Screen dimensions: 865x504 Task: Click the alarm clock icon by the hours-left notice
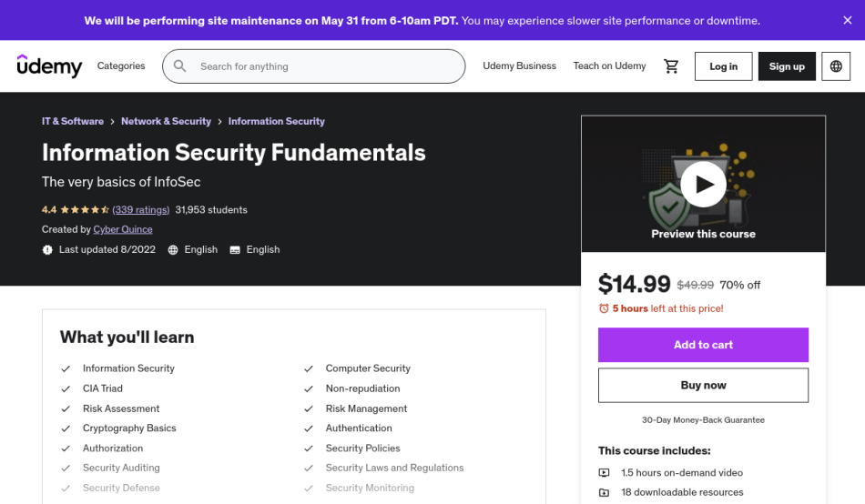pos(604,308)
